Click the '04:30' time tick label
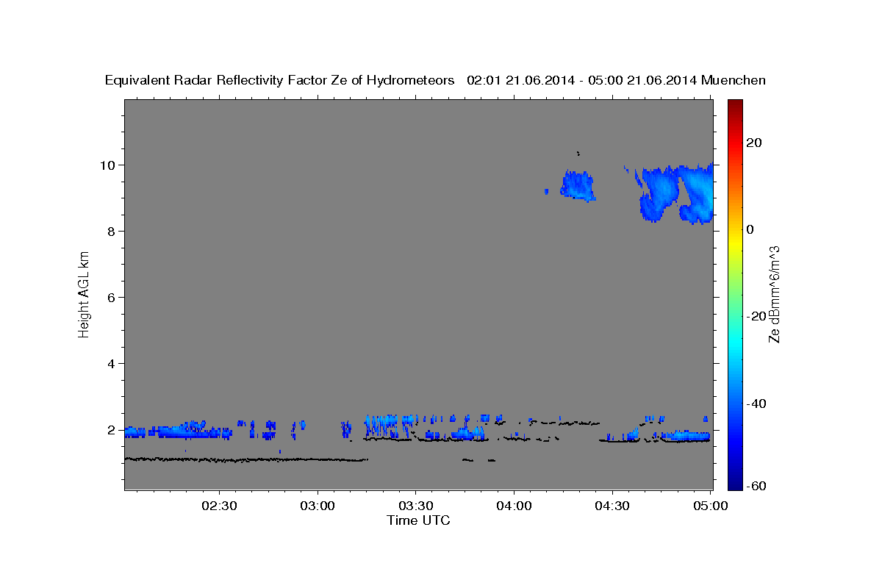This screenshot has height=588, width=882. click(x=612, y=506)
